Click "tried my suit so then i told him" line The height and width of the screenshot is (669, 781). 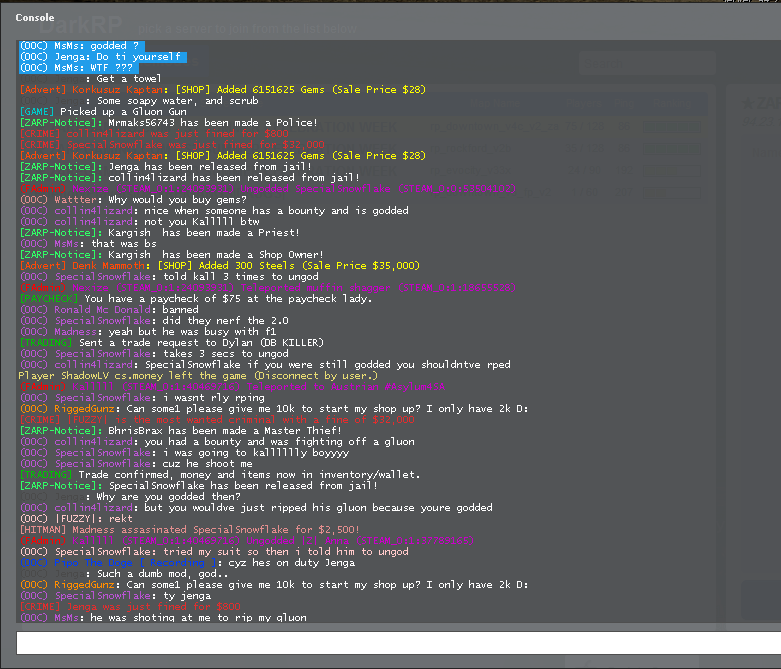pyautogui.click(x=214, y=551)
